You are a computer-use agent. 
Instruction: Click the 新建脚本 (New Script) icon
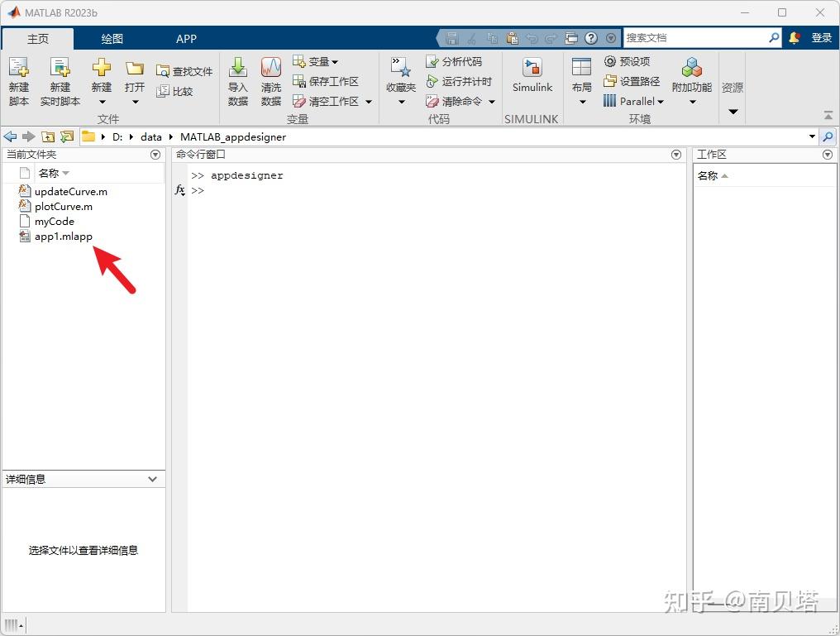(18, 79)
